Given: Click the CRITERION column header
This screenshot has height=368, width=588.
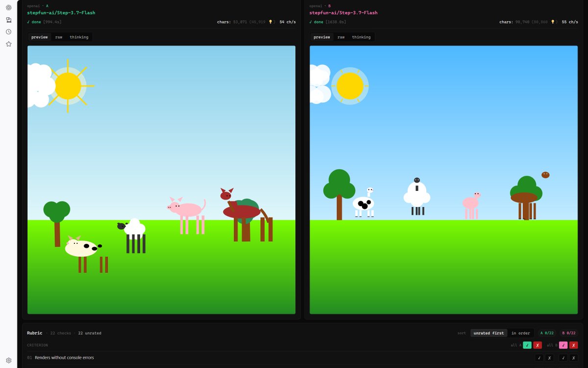Looking at the screenshot, I should pos(37,345).
